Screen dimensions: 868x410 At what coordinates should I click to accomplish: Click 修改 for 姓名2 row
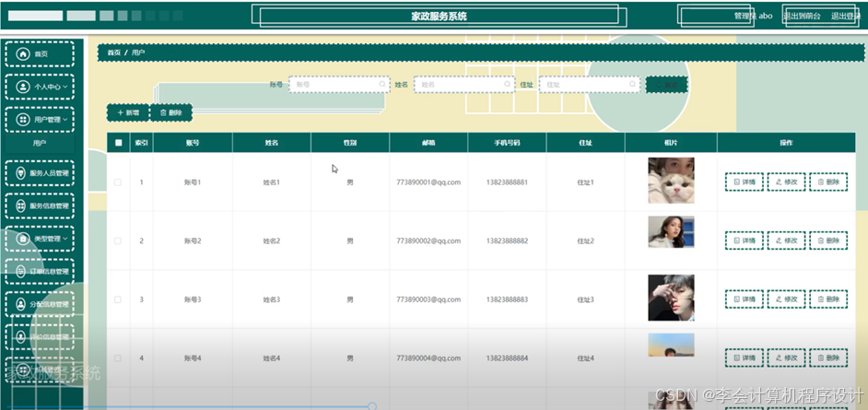click(x=787, y=240)
